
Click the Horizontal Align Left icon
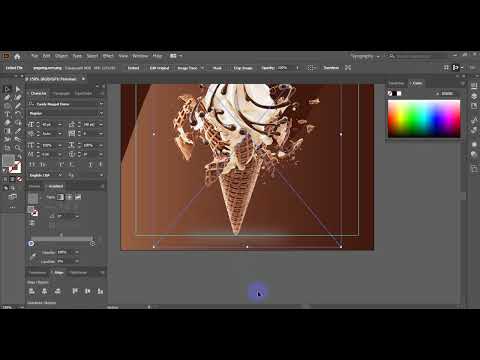(32, 291)
